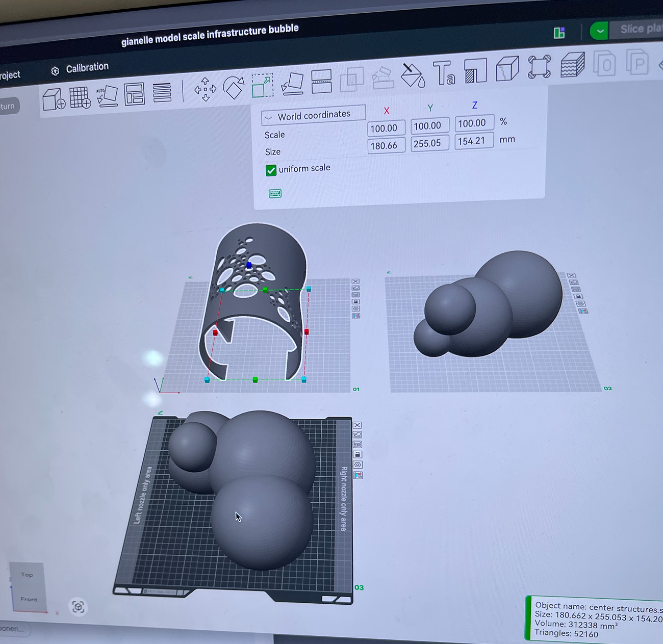Select the Assembly view tool

pyautogui.click(x=539, y=66)
